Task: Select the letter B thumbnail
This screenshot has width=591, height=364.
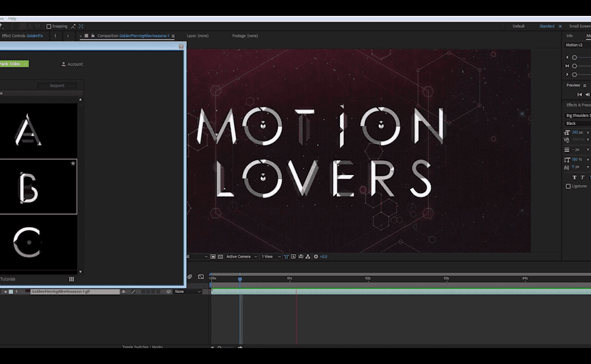Action: [38, 186]
